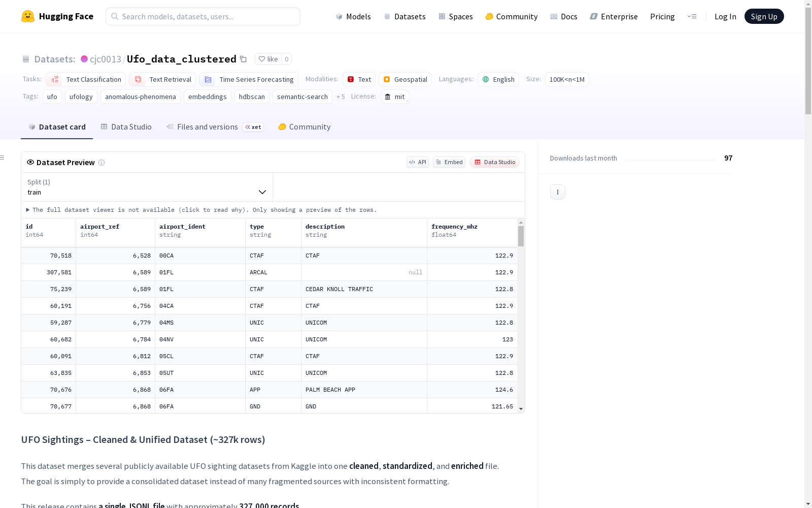Screen dimensions: 812x508
Task: Click the semantic-search tag
Action: pos(302,97)
